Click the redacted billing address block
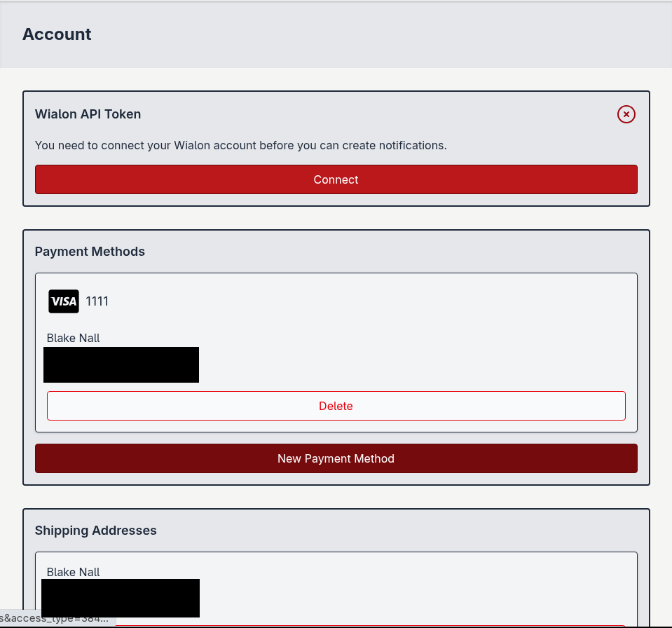 [x=121, y=364]
